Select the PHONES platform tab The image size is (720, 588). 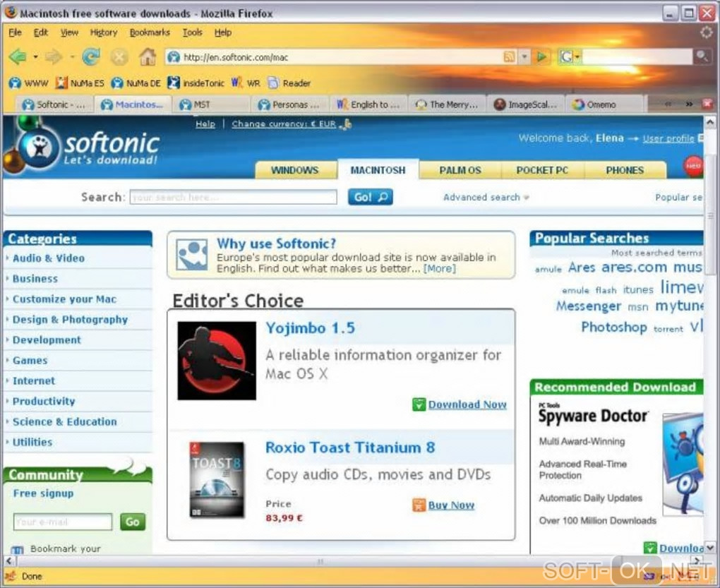point(625,170)
